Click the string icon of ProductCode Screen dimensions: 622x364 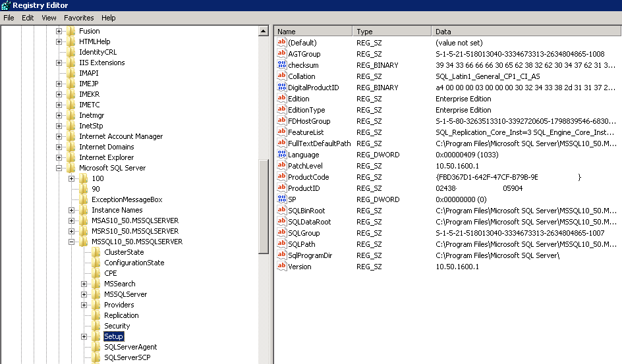pyautogui.click(x=281, y=176)
